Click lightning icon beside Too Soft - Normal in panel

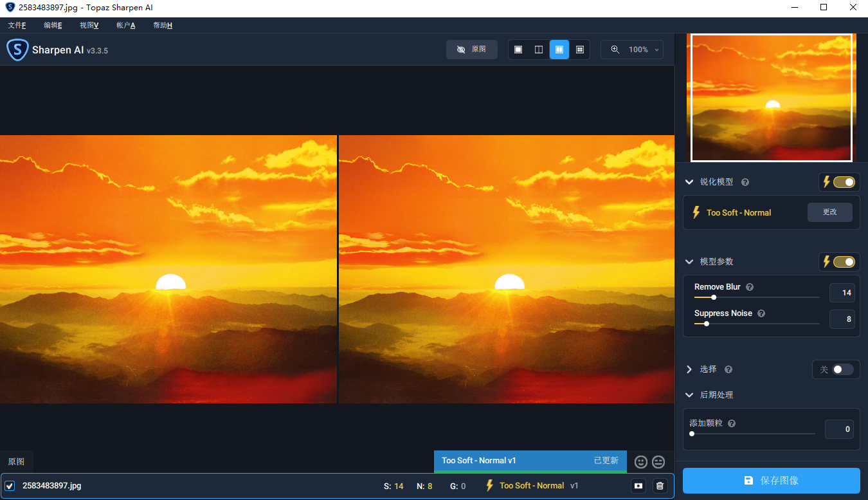tap(696, 212)
